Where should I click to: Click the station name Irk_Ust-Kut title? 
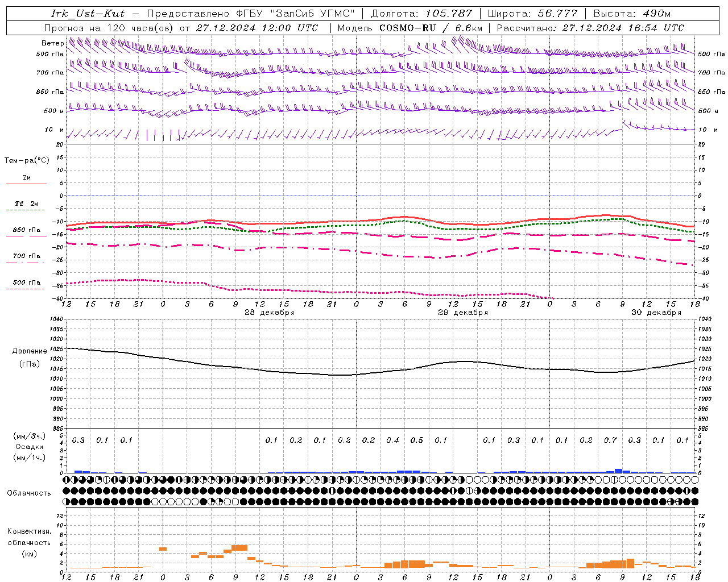pos(87,14)
